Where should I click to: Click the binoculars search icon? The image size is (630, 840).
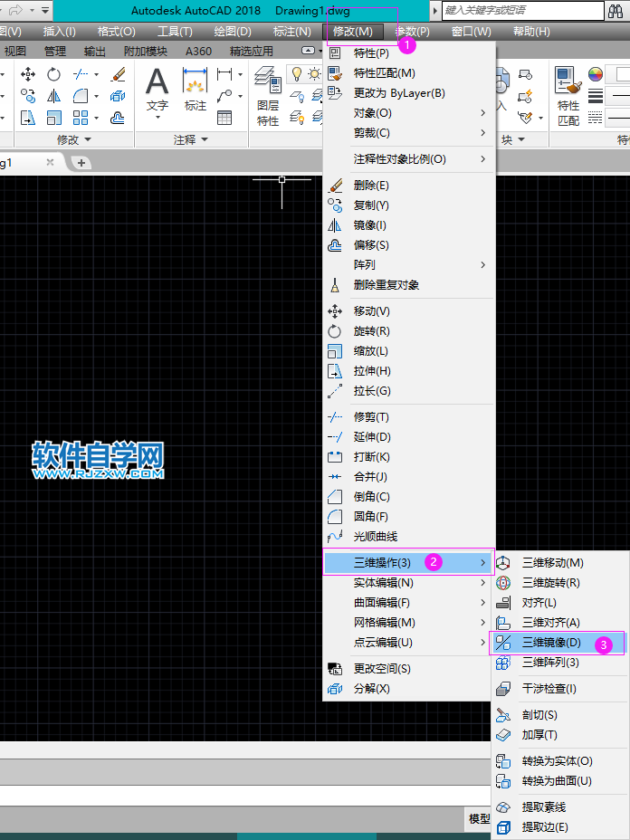coord(616,10)
